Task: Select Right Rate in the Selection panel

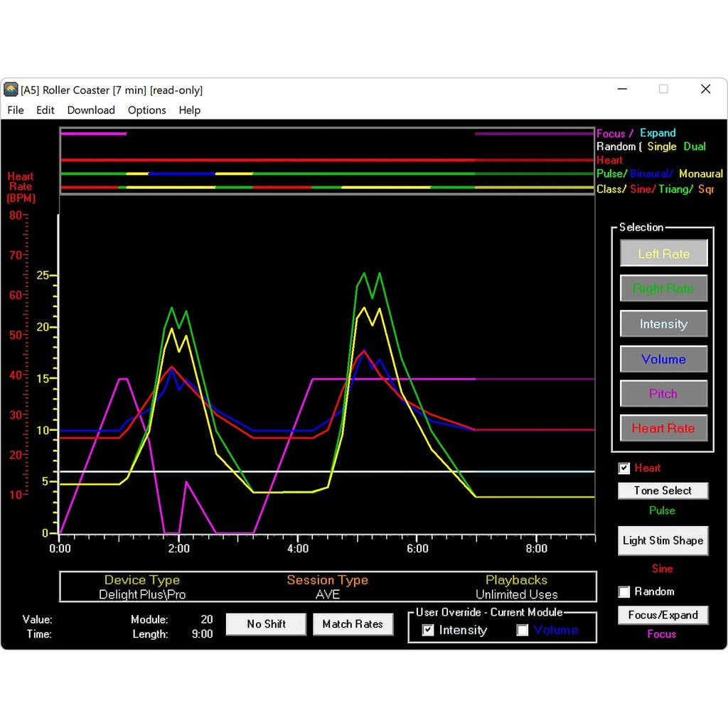Action: coord(663,289)
